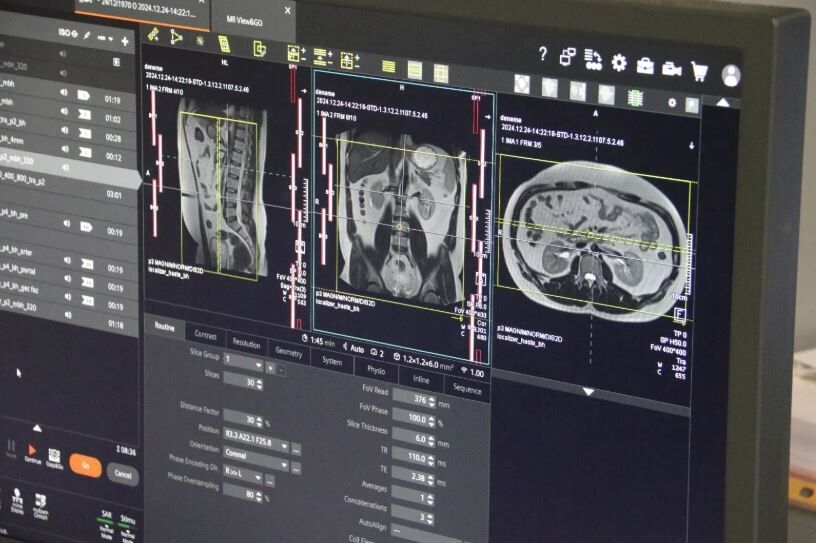Click the Pause button
Image resolution: width=816 pixels, height=543 pixels.
coord(11,448)
